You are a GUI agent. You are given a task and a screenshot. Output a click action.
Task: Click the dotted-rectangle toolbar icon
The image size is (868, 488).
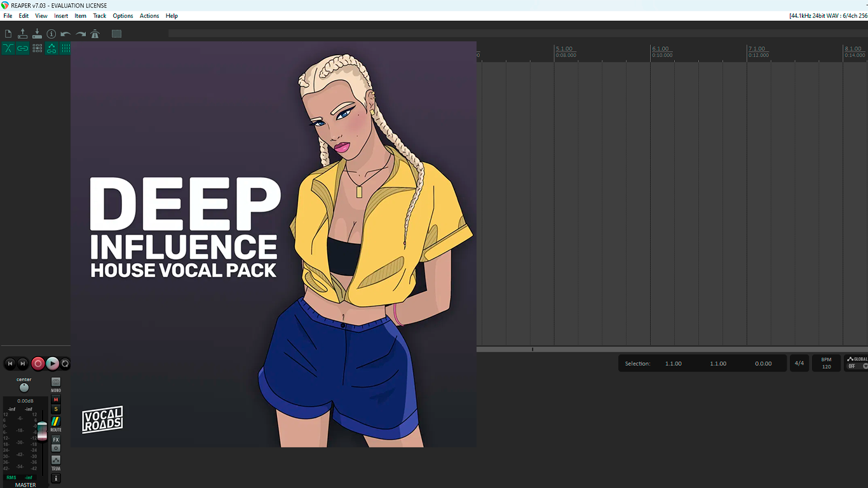pyautogui.click(x=116, y=34)
